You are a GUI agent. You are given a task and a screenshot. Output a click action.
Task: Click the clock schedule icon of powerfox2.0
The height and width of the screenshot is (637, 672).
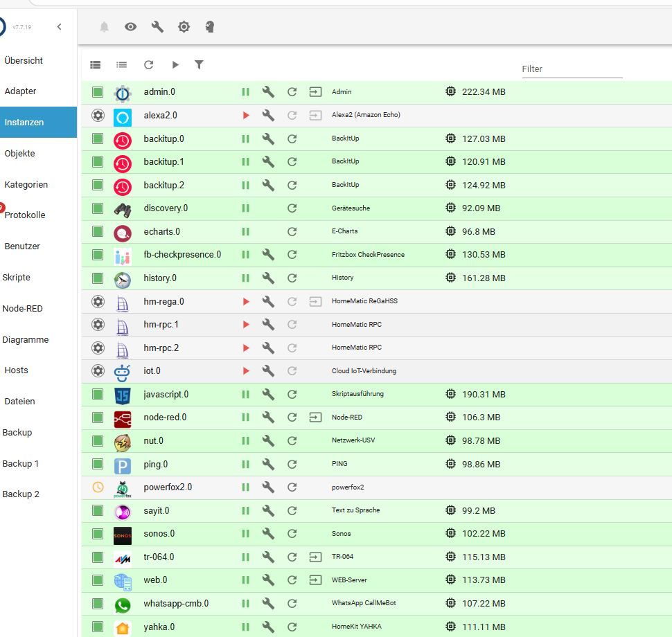pyautogui.click(x=98, y=487)
